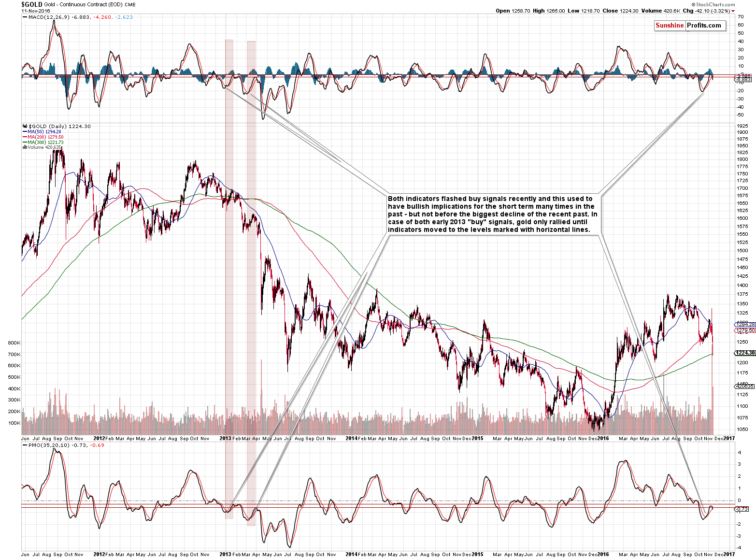Click the Volume 420,635 legend entry
The image size is (756, 559).
44,147
